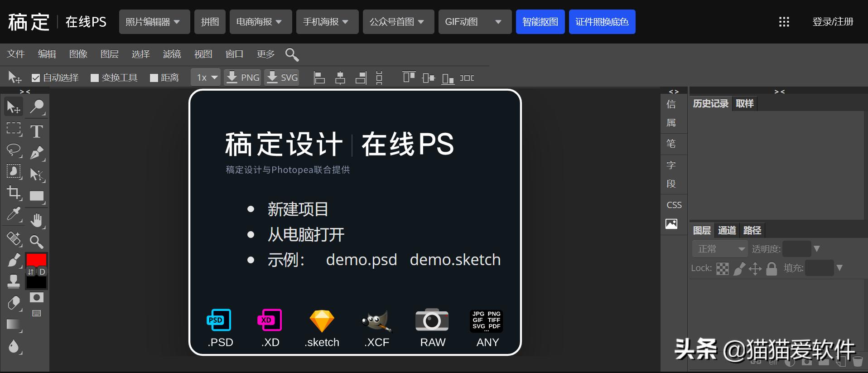
Task: Swap foreground and background colors
Action: pyautogui.click(x=31, y=272)
